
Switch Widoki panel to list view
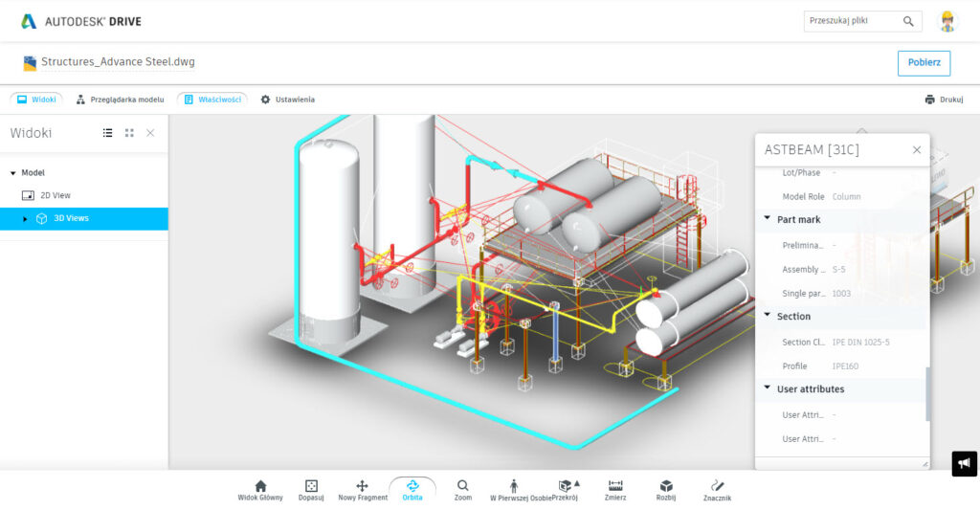pos(108,133)
